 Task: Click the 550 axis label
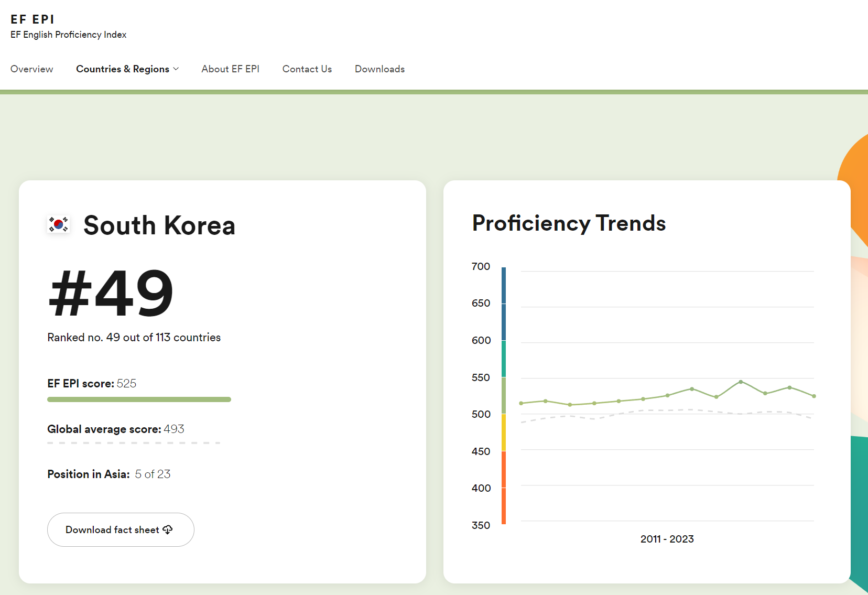point(481,377)
